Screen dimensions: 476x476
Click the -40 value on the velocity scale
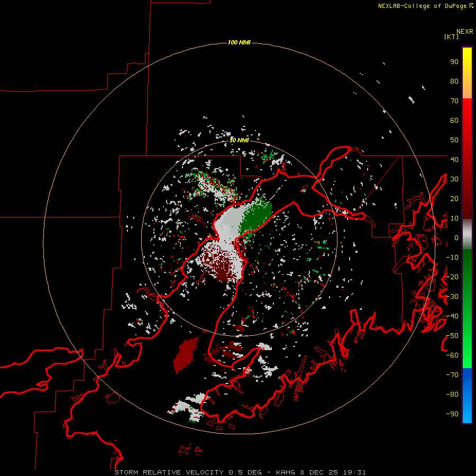(452, 316)
